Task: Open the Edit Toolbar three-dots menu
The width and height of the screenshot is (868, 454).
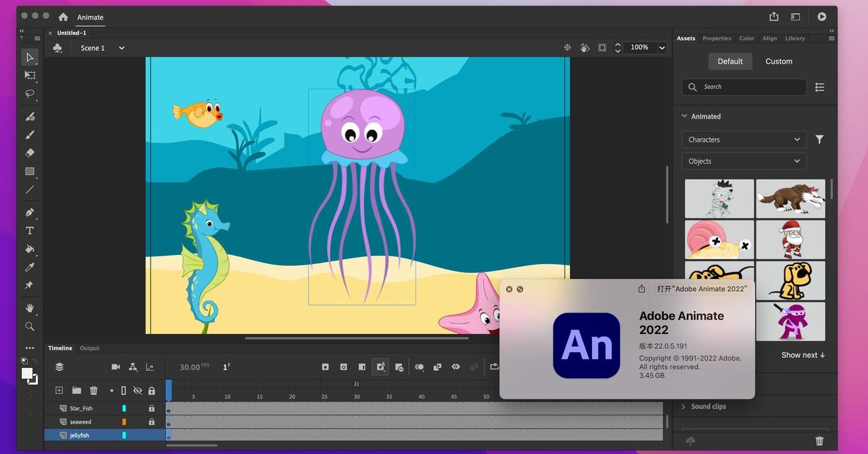Action: tap(30, 348)
